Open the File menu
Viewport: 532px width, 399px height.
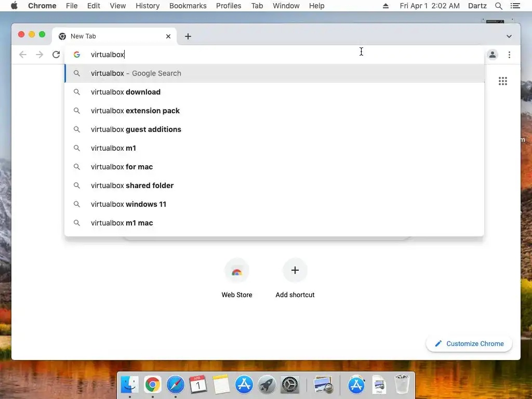pyautogui.click(x=72, y=6)
